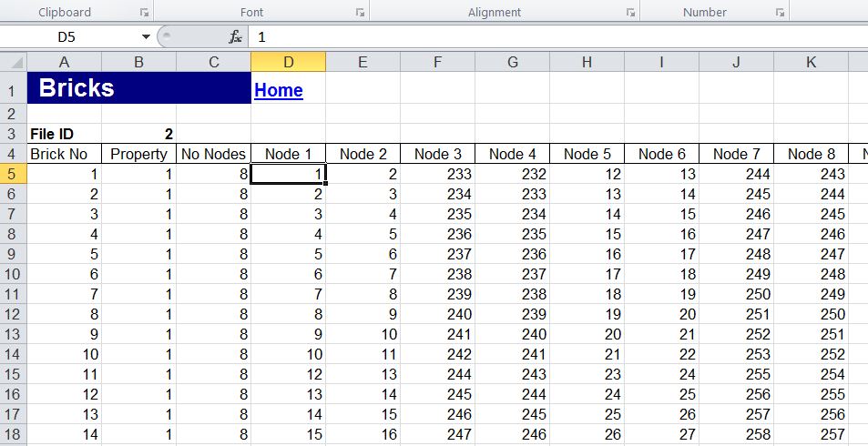Open the Clipboard group dialog launcher
868x446 pixels.
point(144,13)
